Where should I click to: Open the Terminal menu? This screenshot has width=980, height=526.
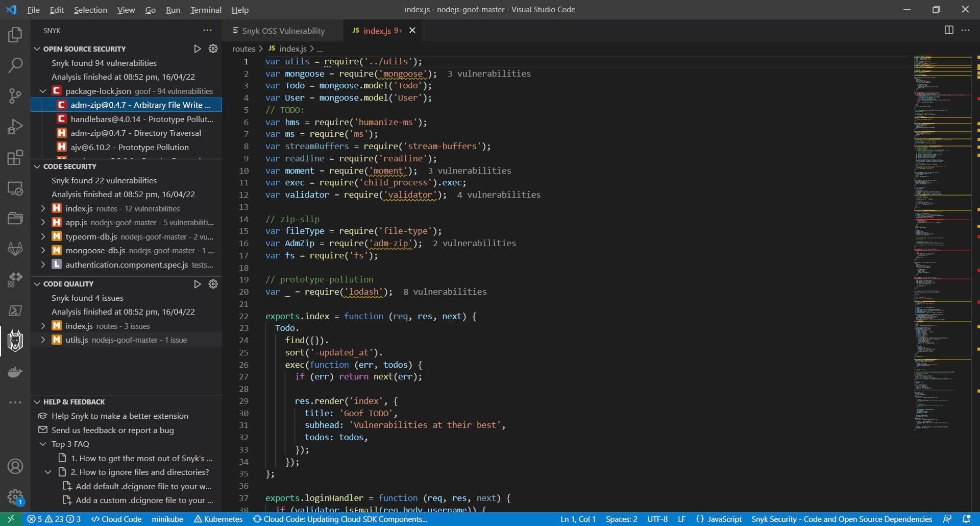pos(206,10)
